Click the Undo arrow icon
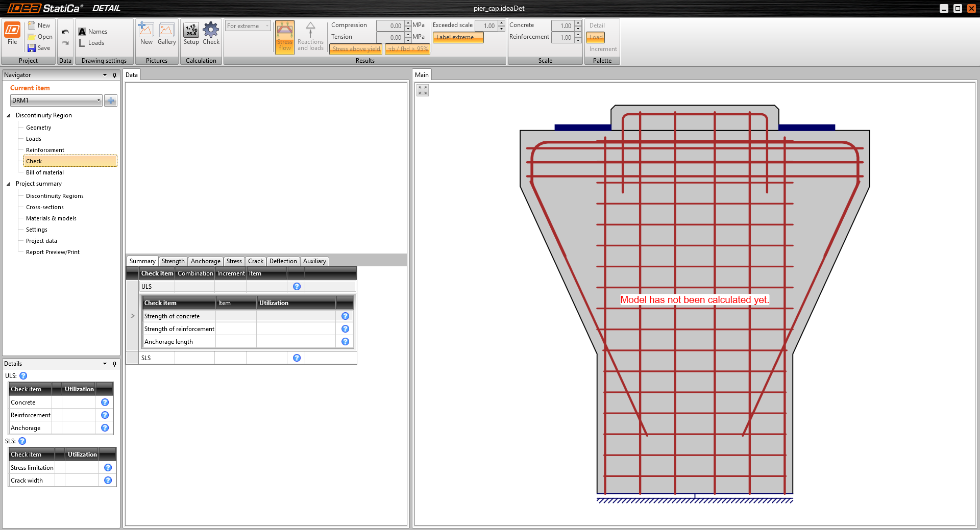980x530 pixels. pyautogui.click(x=65, y=32)
